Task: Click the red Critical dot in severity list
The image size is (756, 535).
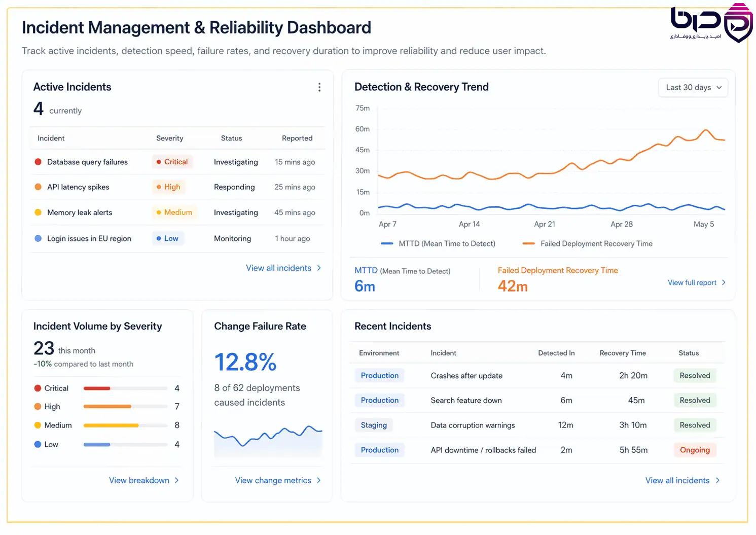Action: pyautogui.click(x=38, y=388)
